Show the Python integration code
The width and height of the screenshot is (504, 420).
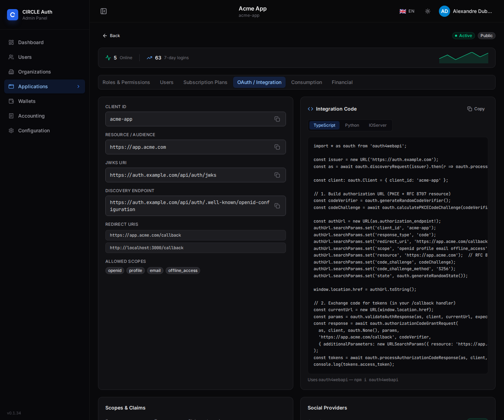point(352,125)
